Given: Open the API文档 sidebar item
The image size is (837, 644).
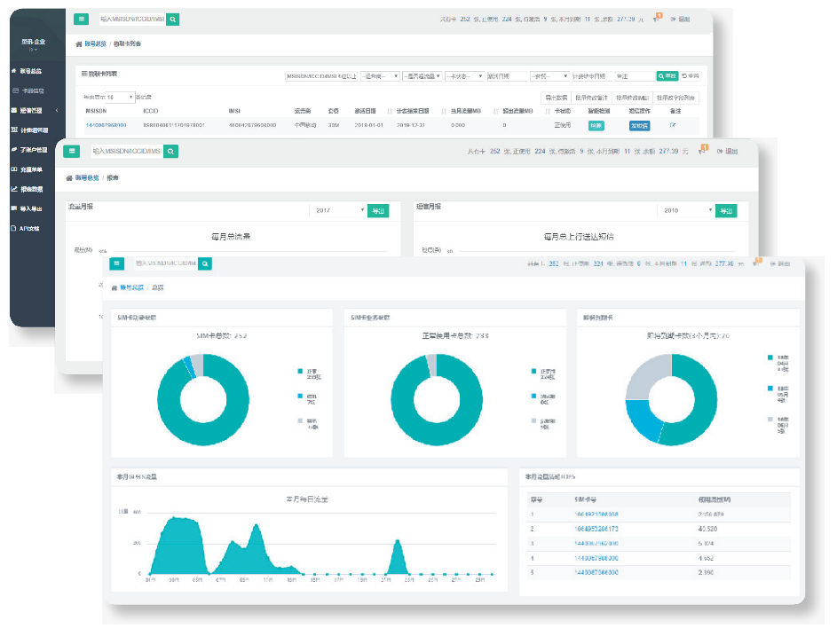Looking at the screenshot, I should pyautogui.click(x=28, y=228).
